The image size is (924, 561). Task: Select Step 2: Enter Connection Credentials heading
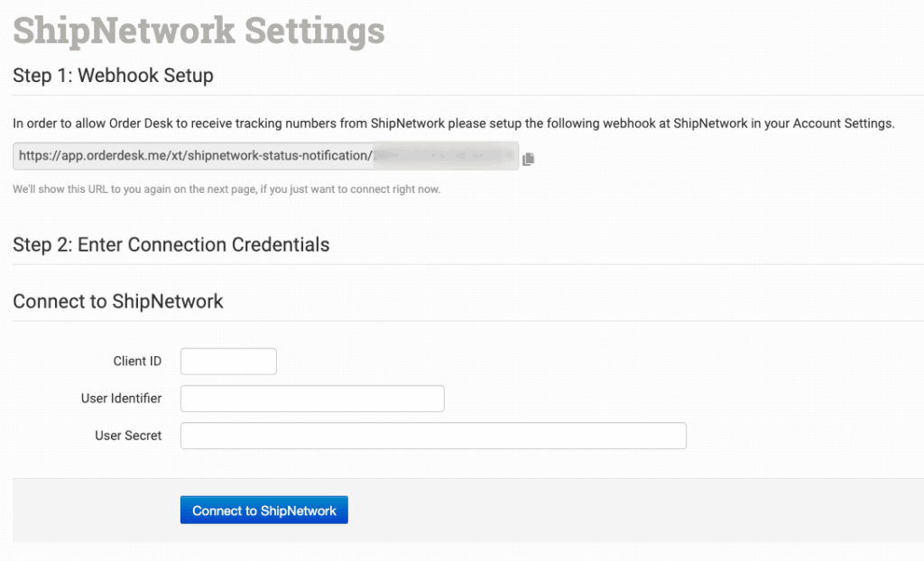171,244
